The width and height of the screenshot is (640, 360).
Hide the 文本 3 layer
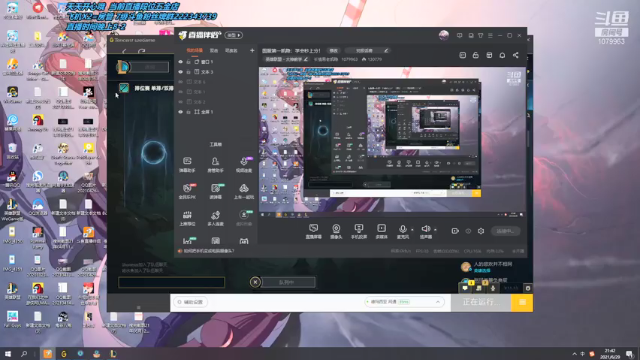180,72
